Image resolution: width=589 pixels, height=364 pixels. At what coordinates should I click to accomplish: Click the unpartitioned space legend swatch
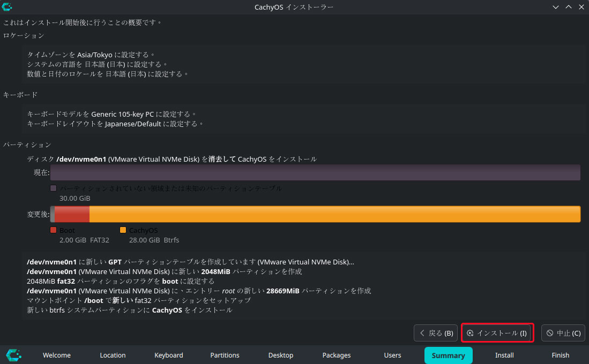[54, 188]
